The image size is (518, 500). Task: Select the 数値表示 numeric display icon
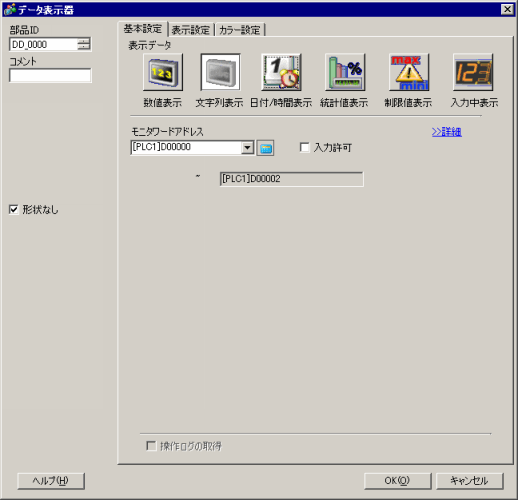pos(163,72)
